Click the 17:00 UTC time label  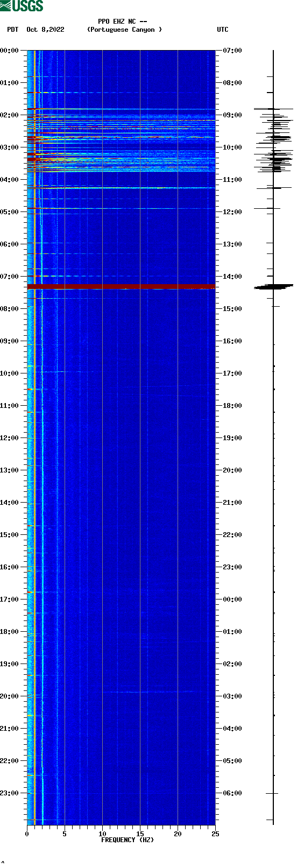232,373
